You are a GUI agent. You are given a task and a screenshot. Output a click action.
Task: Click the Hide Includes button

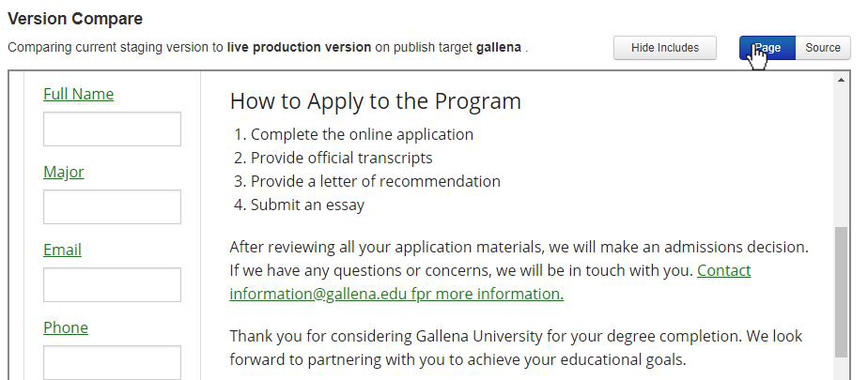[x=665, y=48]
